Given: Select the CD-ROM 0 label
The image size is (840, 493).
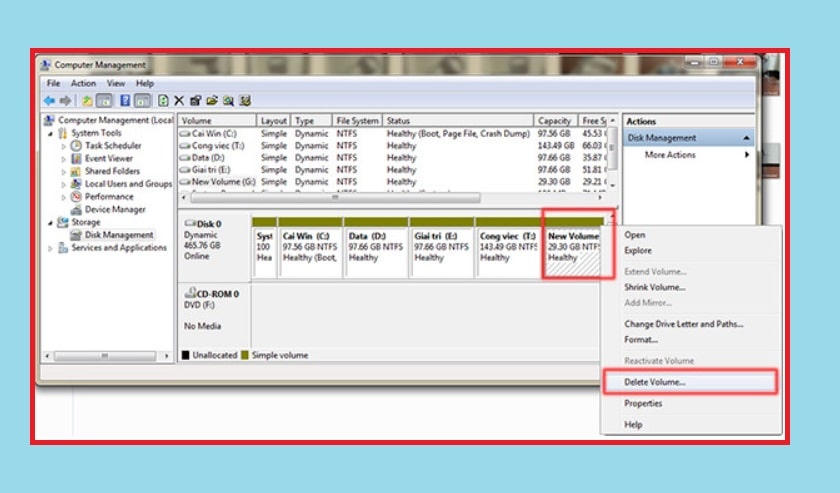Looking at the screenshot, I should (x=212, y=294).
